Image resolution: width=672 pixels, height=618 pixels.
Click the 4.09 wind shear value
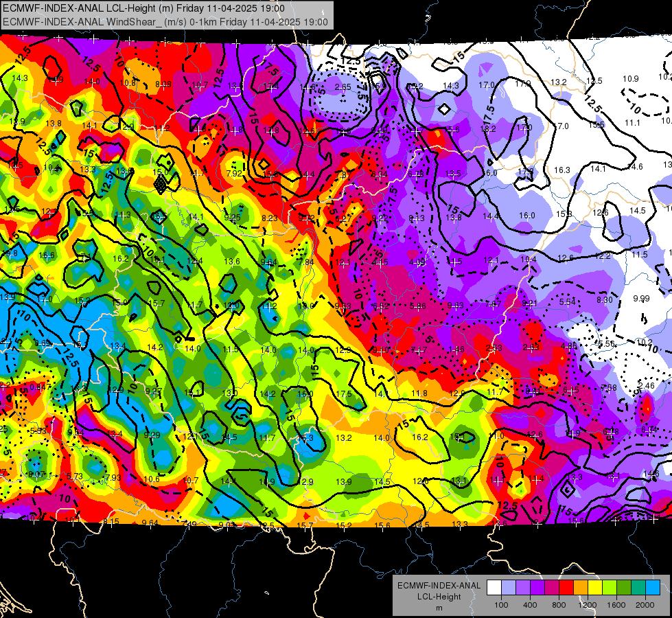tap(417, 262)
